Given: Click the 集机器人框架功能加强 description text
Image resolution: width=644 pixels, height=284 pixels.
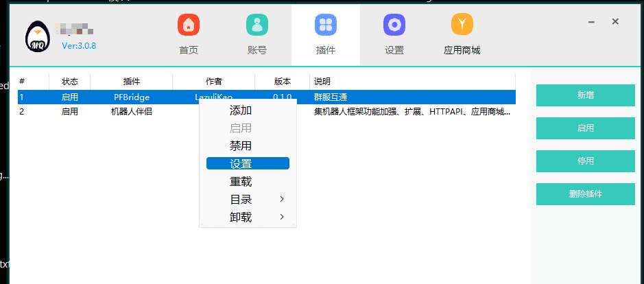Looking at the screenshot, I should [412, 111].
